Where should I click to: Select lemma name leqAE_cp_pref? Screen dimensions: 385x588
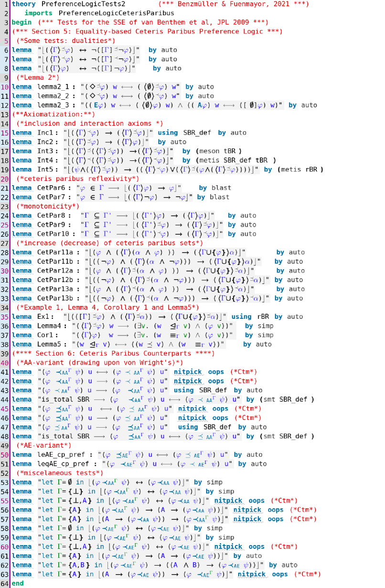pyautogui.click(x=65, y=463)
